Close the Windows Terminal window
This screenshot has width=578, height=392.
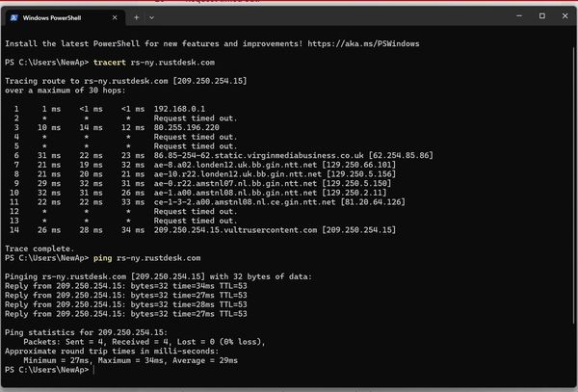566,16
